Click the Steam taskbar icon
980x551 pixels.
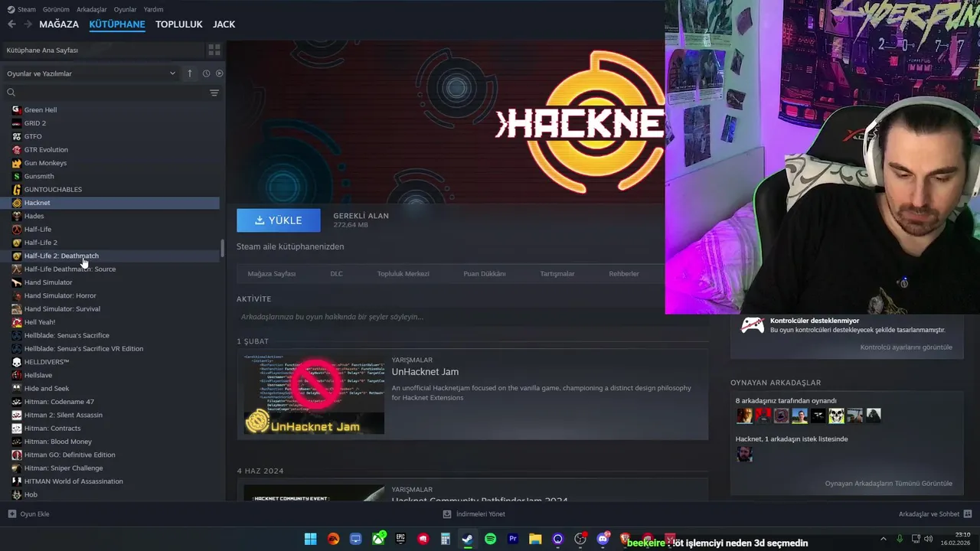click(x=467, y=539)
